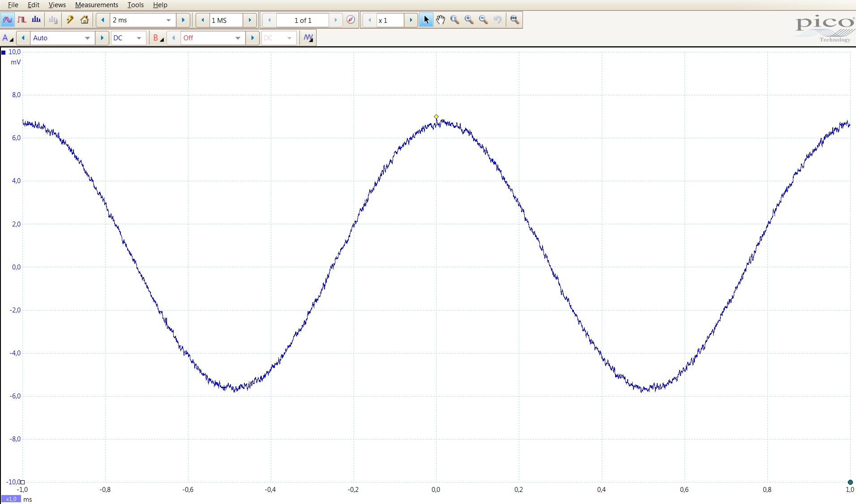
Task: Select the zoom window magnifier tool
Action: pyautogui.click(x=455, y=20)
